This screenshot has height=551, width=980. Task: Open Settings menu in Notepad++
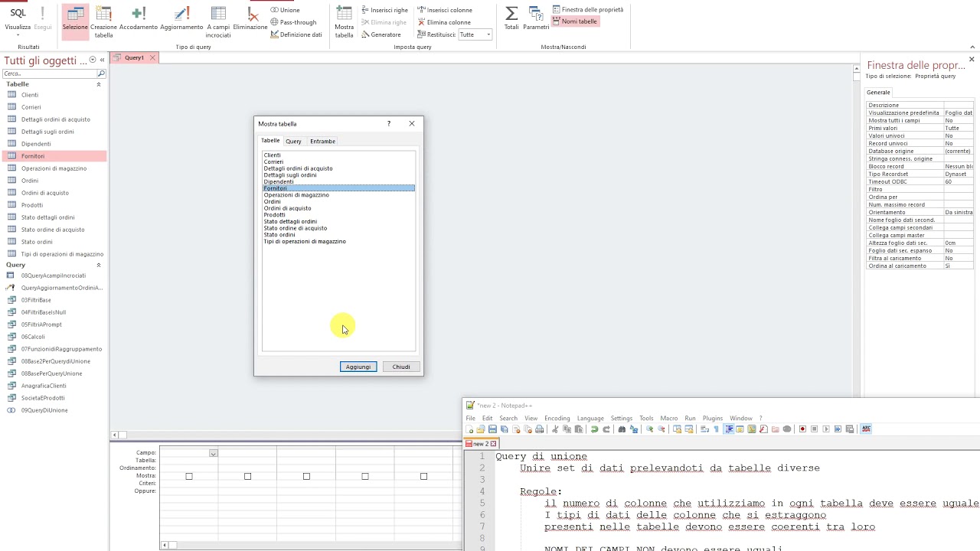click(621, 419)
